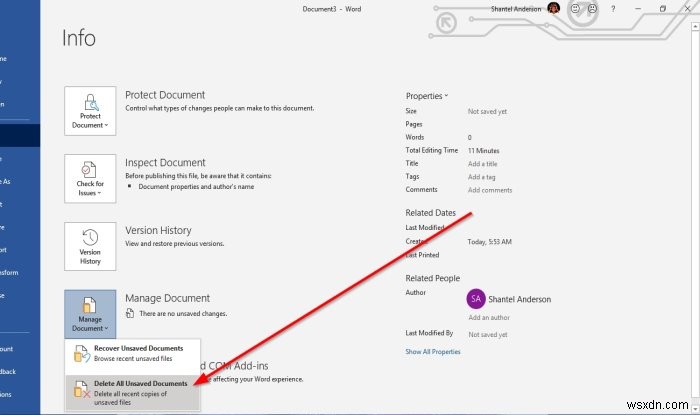
Task: Open Save As in the sidebar
Action: 18,181
